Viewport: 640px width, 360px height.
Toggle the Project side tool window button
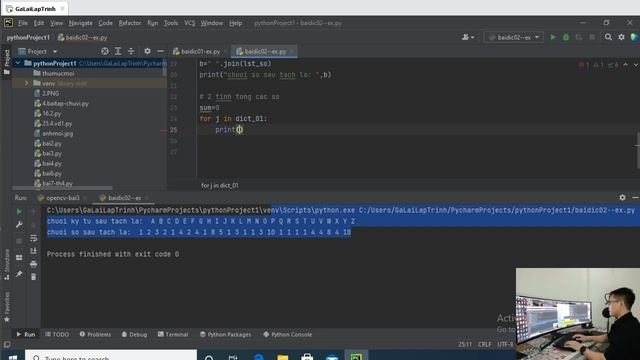point(7,62)
